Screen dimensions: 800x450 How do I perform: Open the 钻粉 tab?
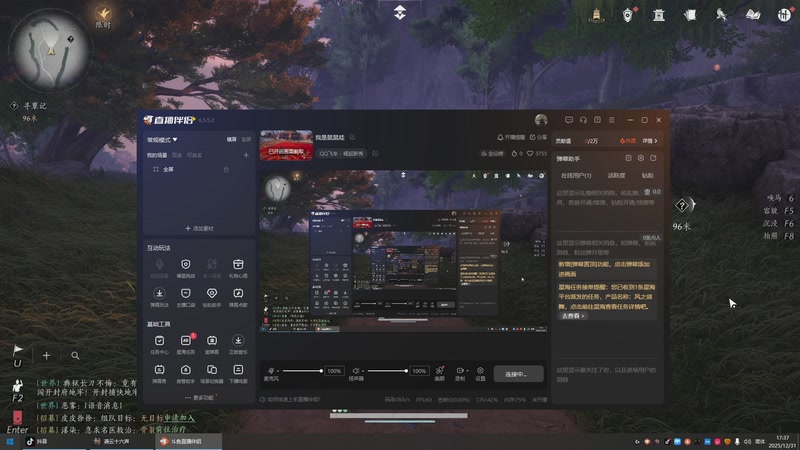click(647, 175)
